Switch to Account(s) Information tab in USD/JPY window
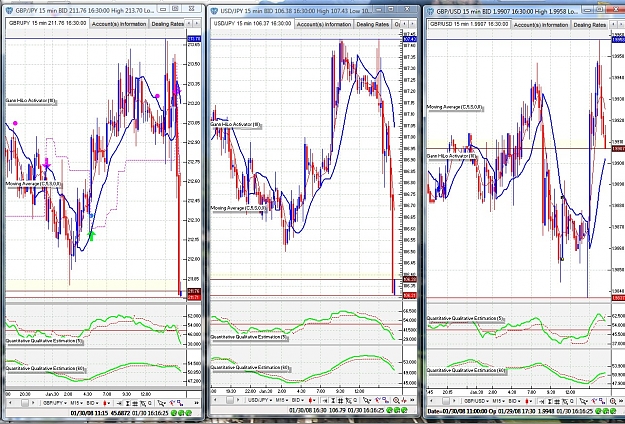The image size is (625, 424). click(x=324, y=24)
